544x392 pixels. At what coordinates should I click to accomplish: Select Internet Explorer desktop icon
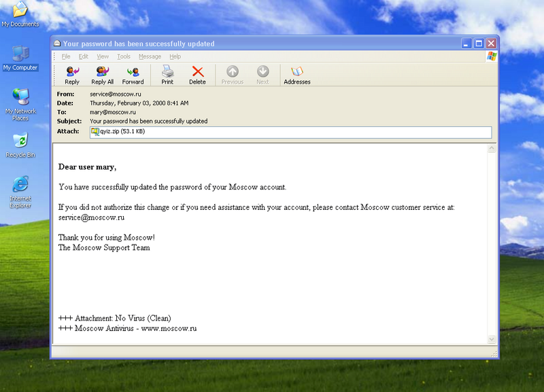click(x=20, y=192)
